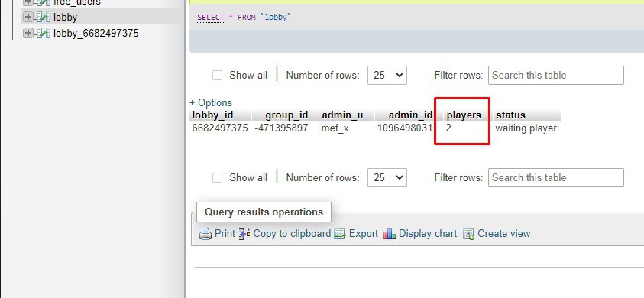
Task: Expand the lobby table tree node
Action: [28, 17]
